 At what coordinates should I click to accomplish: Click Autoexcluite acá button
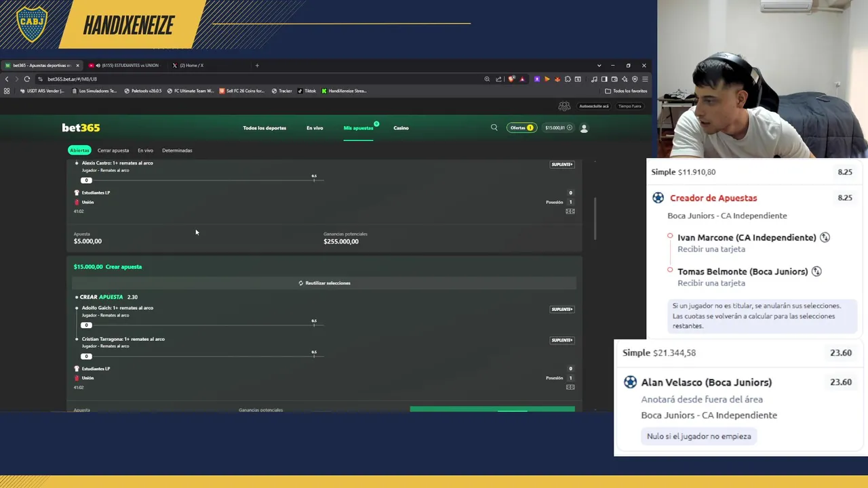click(593, 106)
